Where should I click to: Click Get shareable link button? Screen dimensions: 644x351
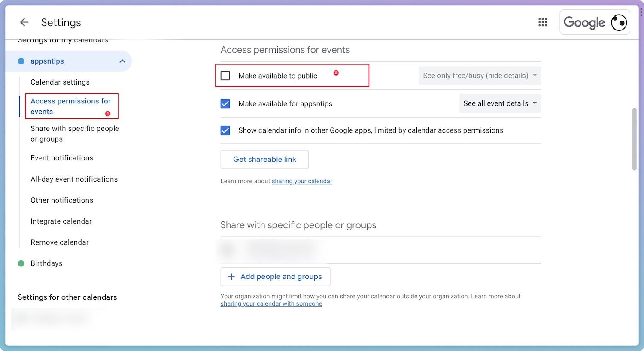coord(264,160)
